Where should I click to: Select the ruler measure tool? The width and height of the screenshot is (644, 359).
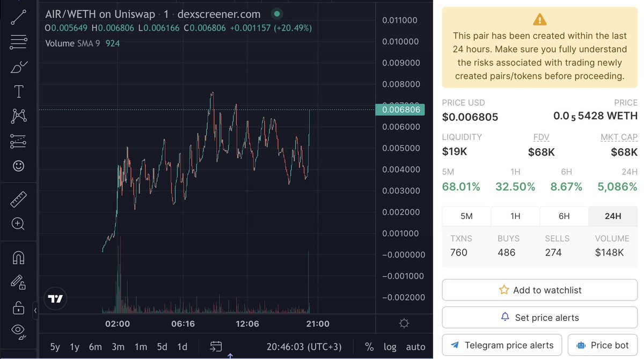pos(19,199)
